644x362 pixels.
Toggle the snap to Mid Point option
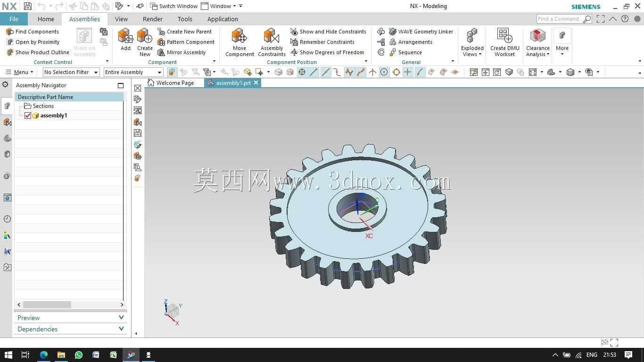tap(326, 72)
